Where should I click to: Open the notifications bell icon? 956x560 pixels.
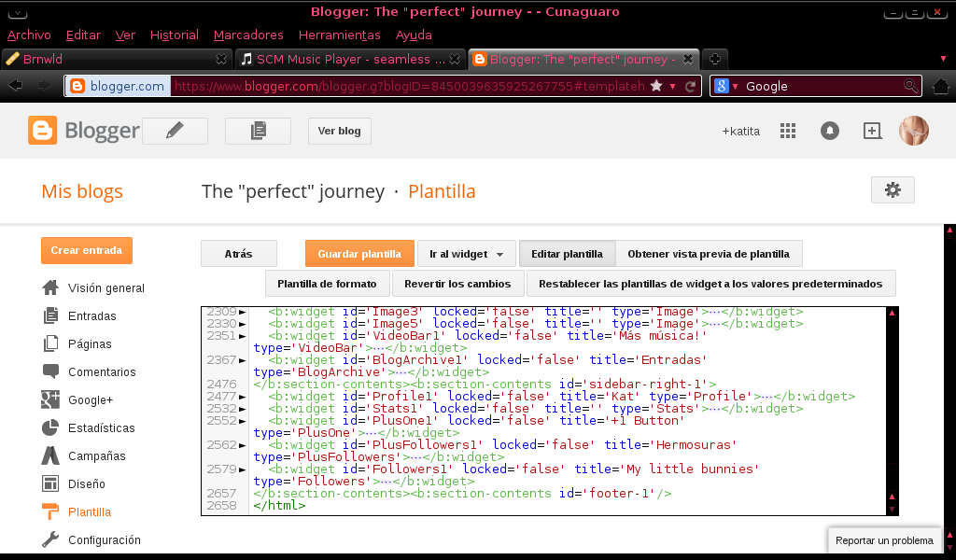[x=830, y=131]
